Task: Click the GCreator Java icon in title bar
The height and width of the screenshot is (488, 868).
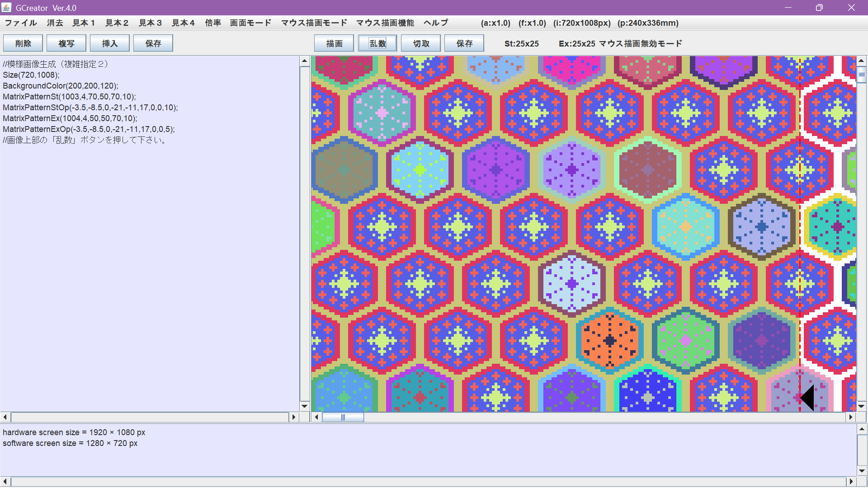Action: pyautogui.click(x=6, y=8)
